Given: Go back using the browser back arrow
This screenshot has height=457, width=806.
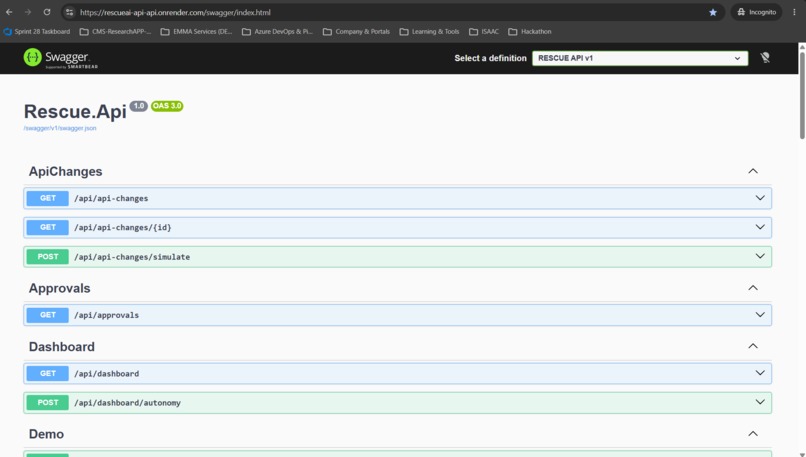Looking at the screenshot, I should coord(9,12).
